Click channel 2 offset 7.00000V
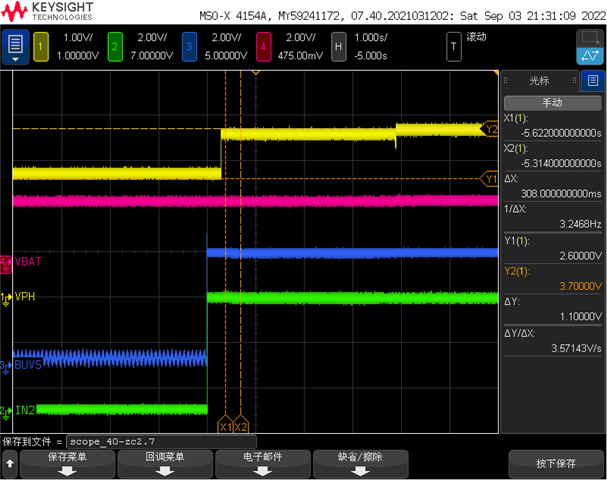 152,56
